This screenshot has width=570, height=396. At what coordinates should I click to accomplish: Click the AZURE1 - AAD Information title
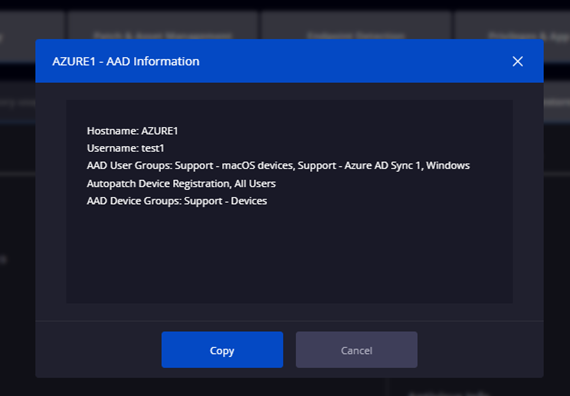tap(126, 61)
